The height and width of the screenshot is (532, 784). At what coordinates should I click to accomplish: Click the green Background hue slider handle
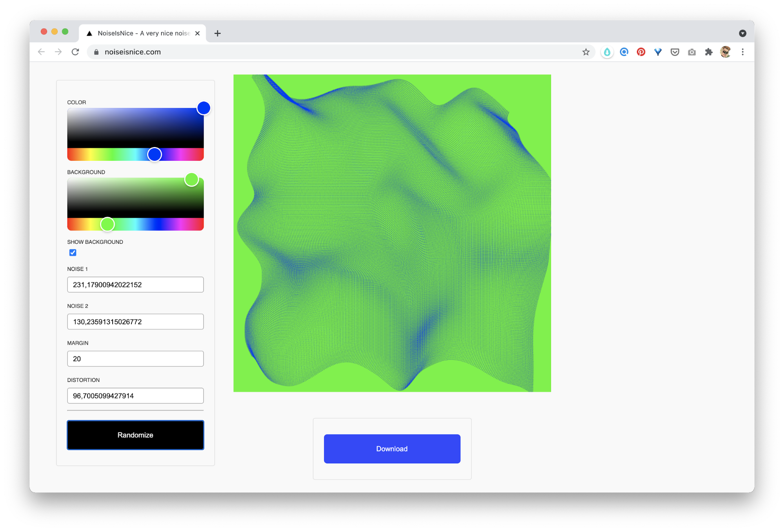pos(107,224)
